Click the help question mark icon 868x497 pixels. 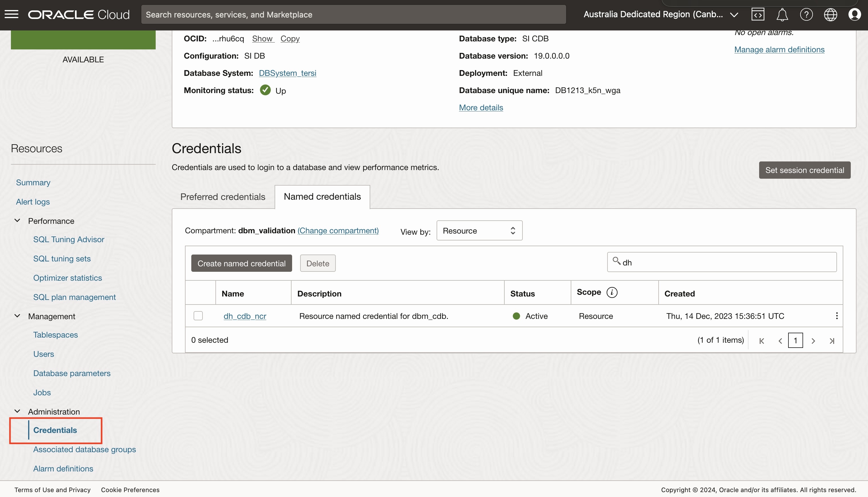[806, 15]
